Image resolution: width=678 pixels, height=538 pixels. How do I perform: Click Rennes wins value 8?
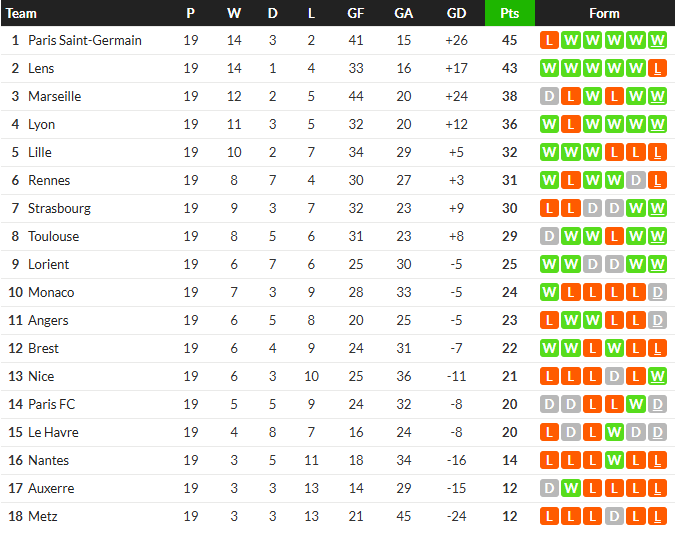(234, 181)
